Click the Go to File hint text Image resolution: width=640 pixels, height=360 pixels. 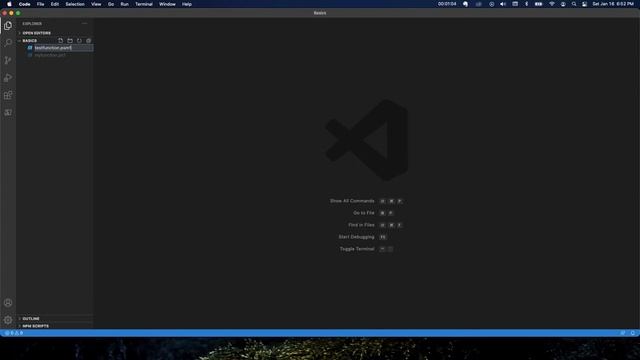[x=364, y=213]
